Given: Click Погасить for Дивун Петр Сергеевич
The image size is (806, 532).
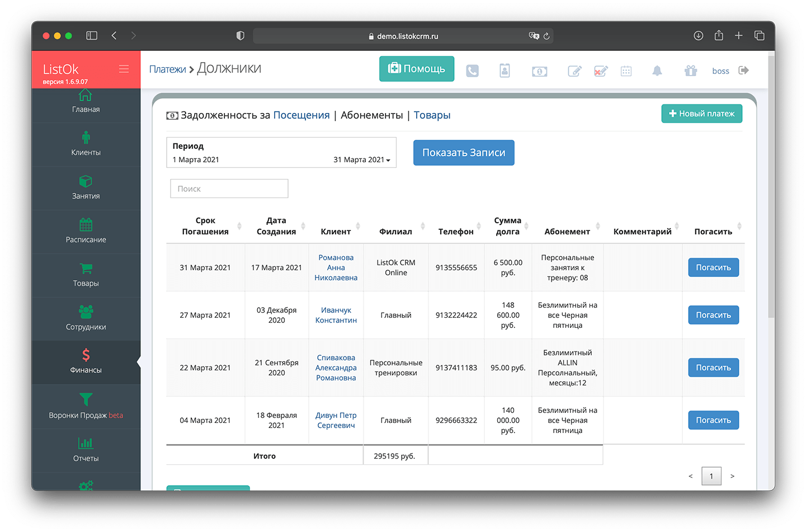Looking at the screenshot, I should pyautogui.click(x=713, y=420).
